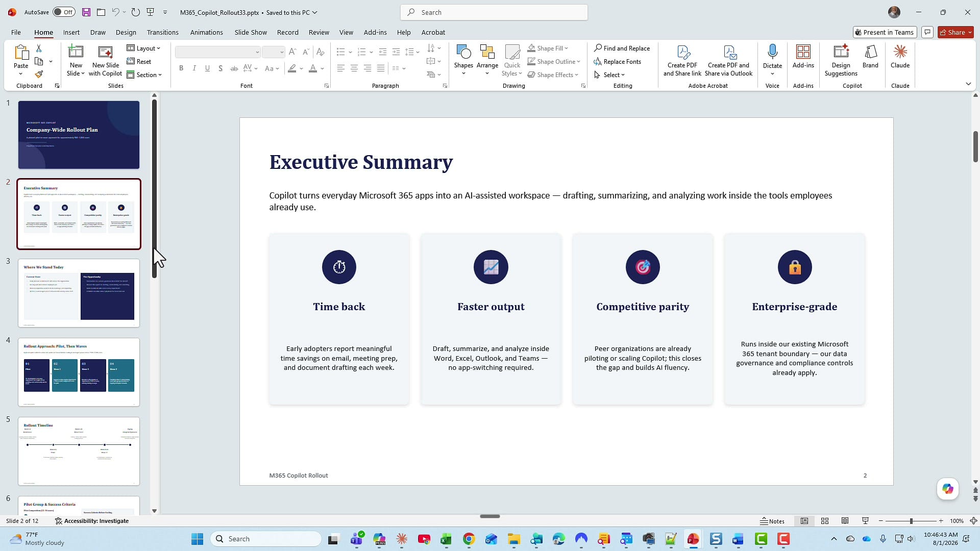Screen dimensions: 980x551
Task: Click the Brand icon
Action: point(870,57)
